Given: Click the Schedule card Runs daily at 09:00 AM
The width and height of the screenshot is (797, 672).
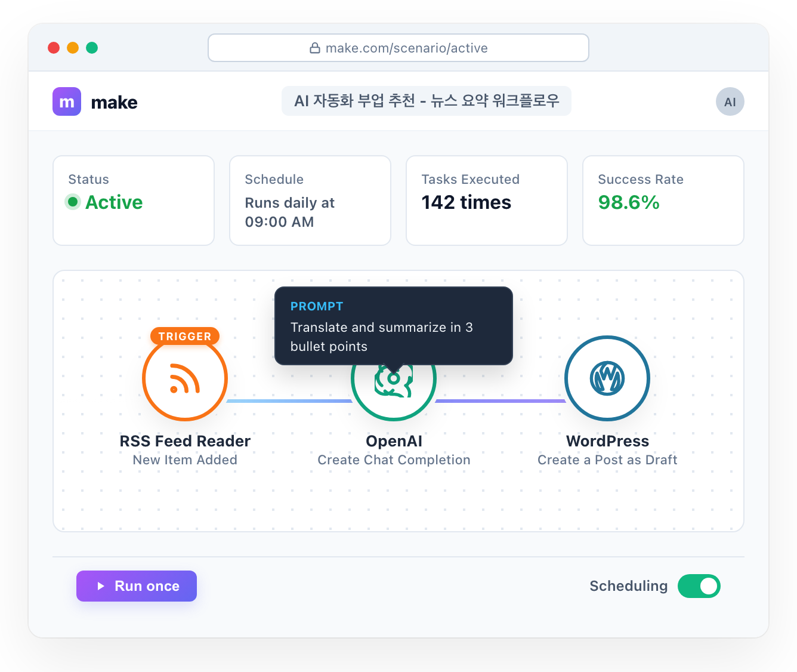Looking at the screenshot, I should [310, 201].
